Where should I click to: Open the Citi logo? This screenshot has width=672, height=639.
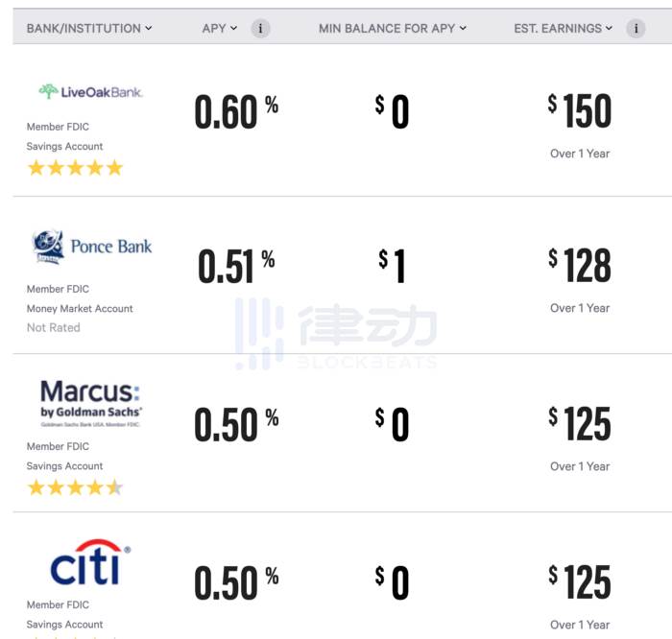tap(90, 562)
